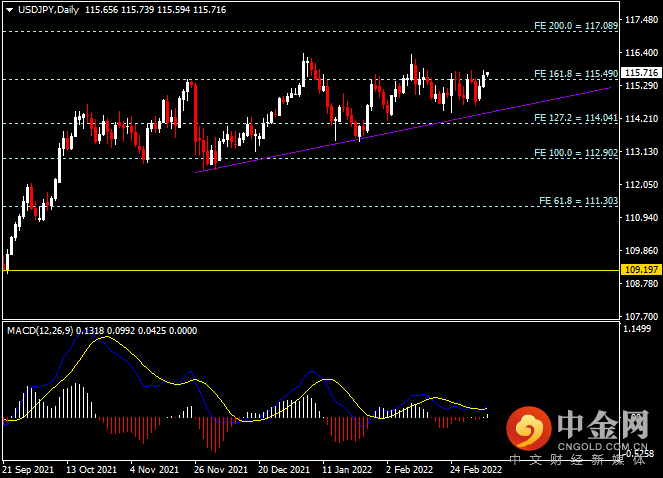Select the 11 Jan 2022 date label
Viewport: 663px width, 478px height.
coord(347,470)
